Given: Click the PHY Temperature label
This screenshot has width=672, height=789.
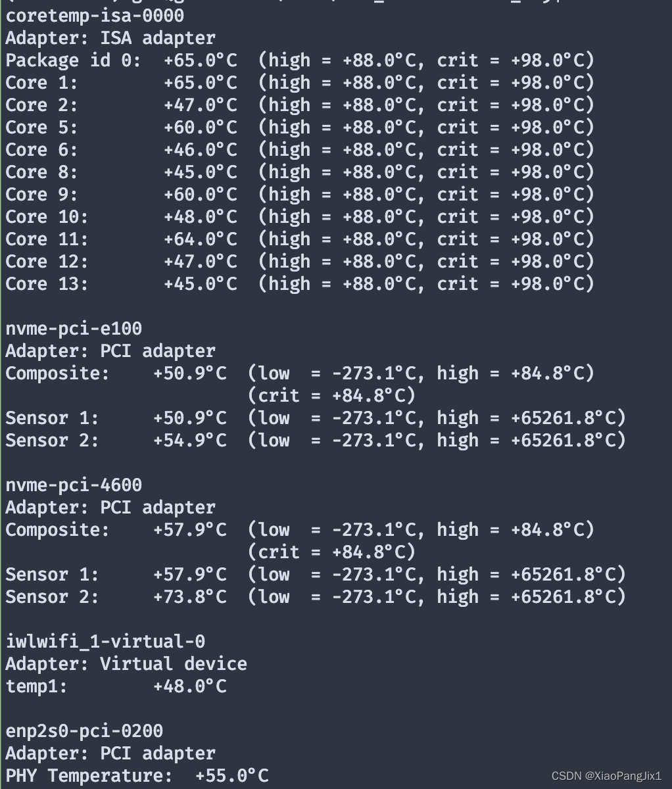Looking at the screenshot, I should pos(89,776).
